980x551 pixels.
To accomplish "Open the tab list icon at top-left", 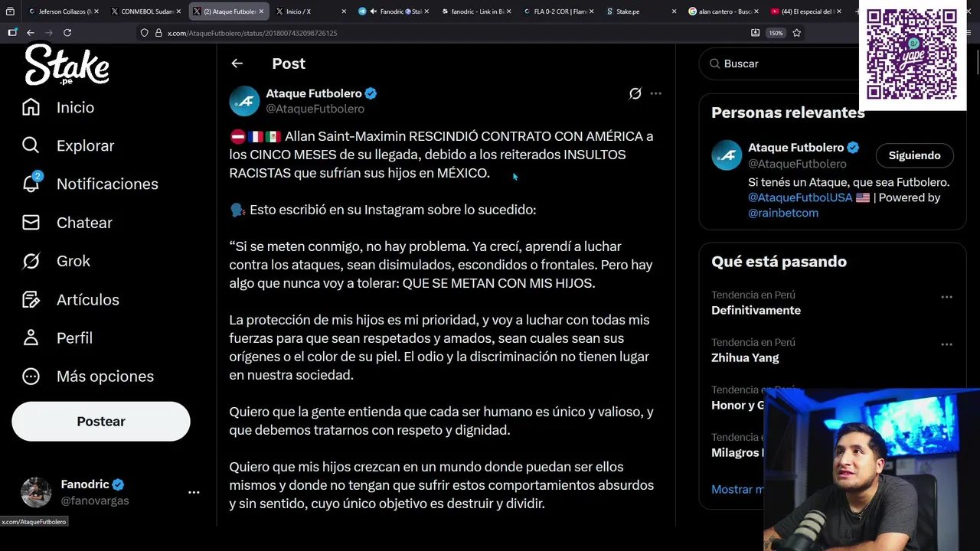I will 9,11.
